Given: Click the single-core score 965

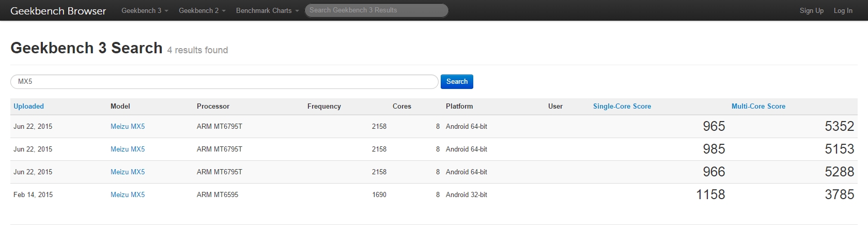Looking at the screenshot, I should tap(714, 126).
